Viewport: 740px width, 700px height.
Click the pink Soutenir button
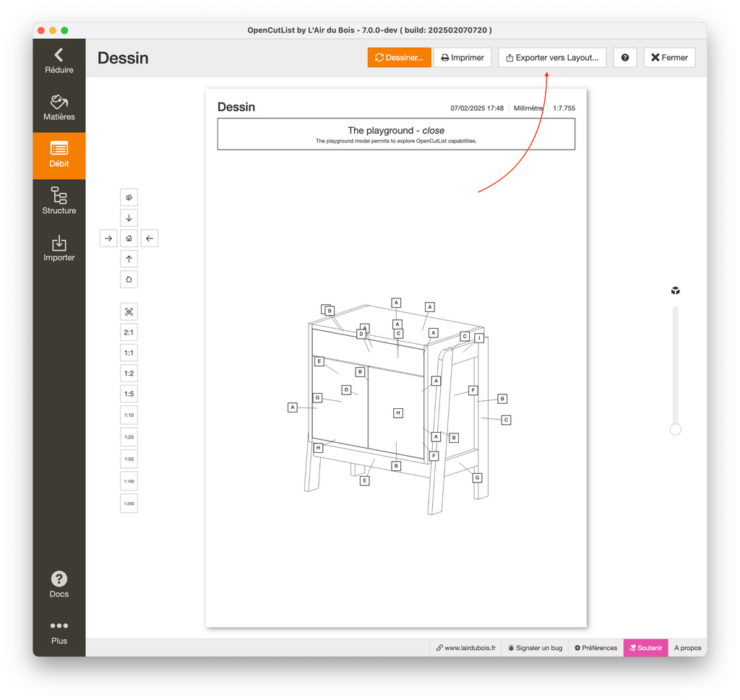[x=645, y=648]
